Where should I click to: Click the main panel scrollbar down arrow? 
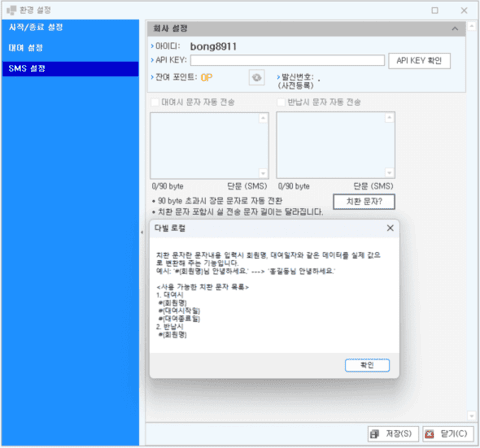[472, 416]
